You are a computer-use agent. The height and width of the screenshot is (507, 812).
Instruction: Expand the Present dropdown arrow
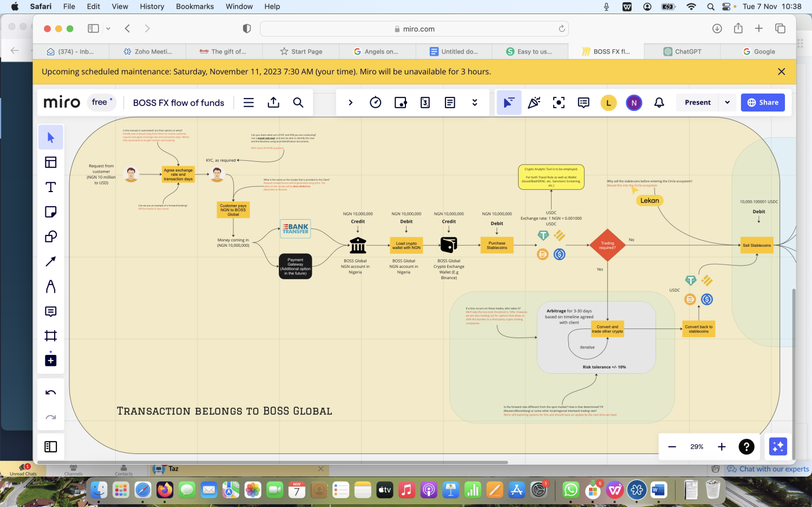[x=727, y=103]
